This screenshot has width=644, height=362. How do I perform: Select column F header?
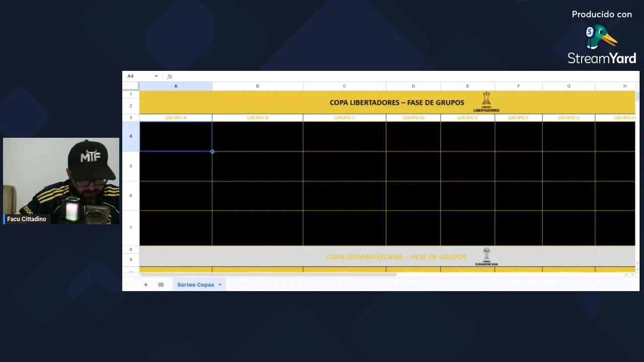[x=518, y=86]
